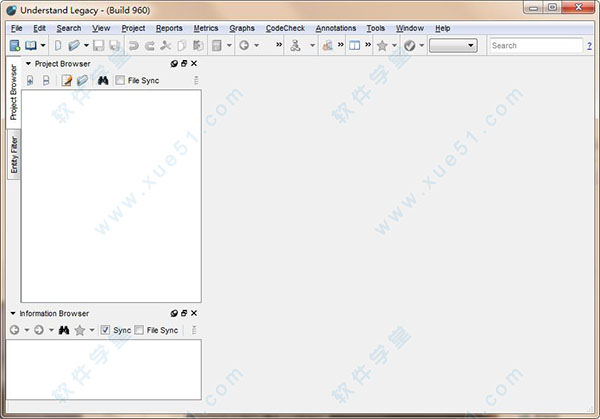
Task: Click the split window layout icon
Action: 354,46
